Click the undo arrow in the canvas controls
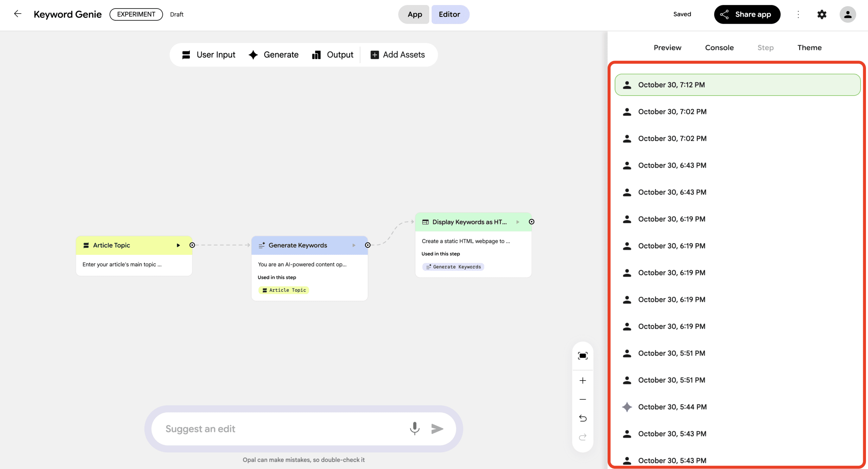The width and height of the screenshot is (868, 469). pos(583,418)
